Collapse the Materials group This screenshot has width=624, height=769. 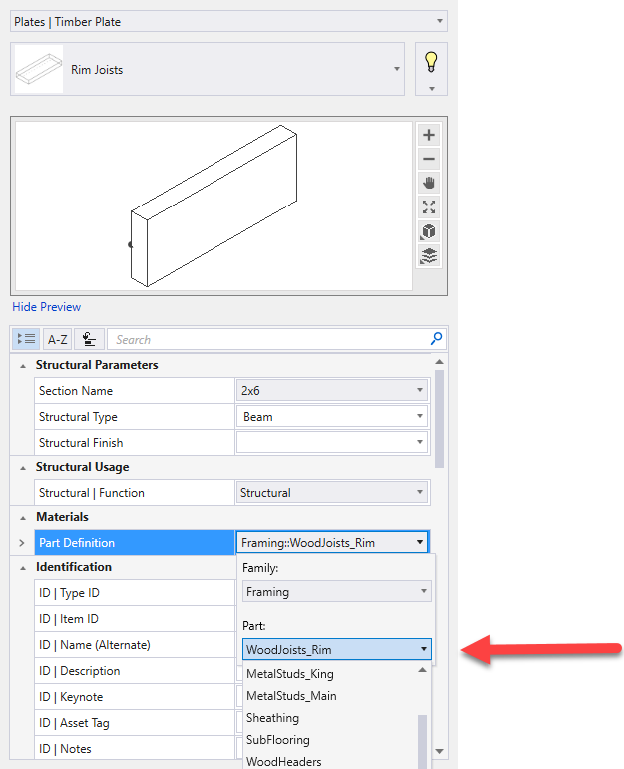(23, 518)
